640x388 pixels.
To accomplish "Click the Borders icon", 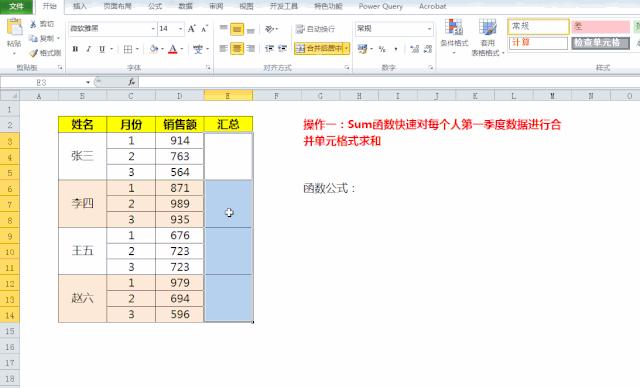I will [128, 49].
